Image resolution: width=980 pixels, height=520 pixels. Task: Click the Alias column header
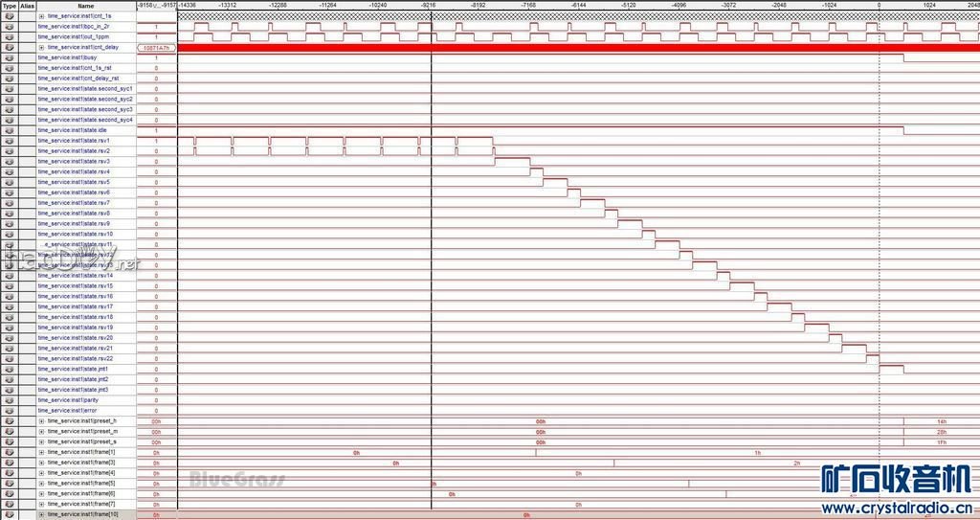(27, 6)
